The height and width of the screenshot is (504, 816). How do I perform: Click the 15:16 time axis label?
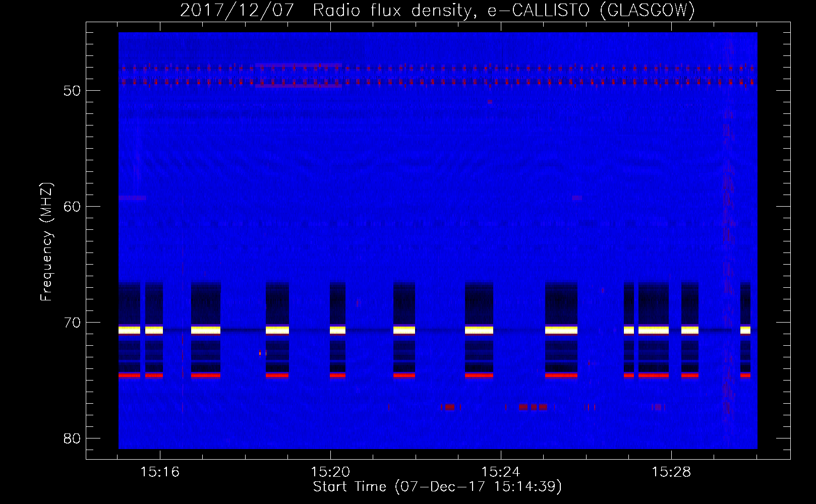160,472
